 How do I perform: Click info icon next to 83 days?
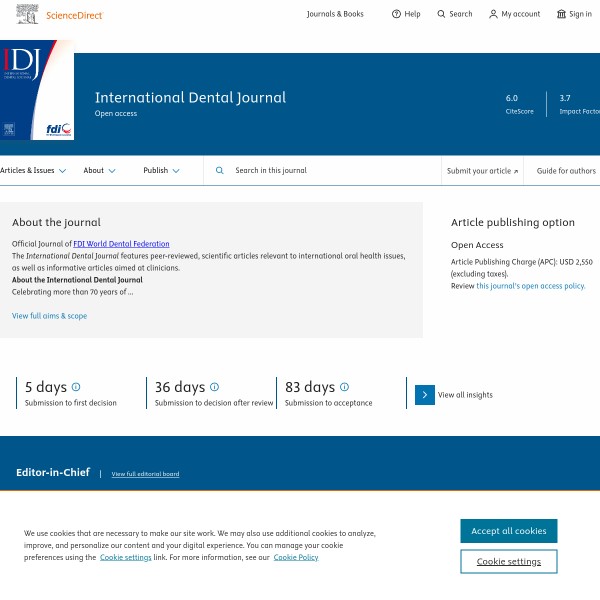344,387
